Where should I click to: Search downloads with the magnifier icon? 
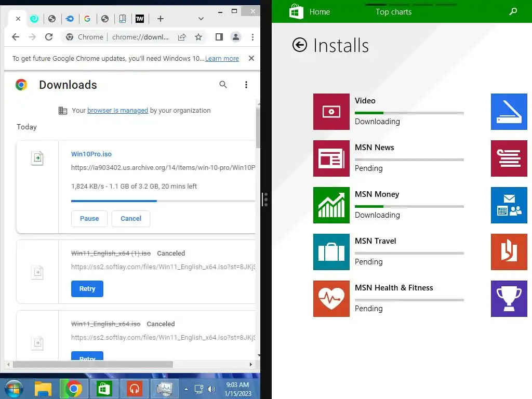(x=223, y=85)
